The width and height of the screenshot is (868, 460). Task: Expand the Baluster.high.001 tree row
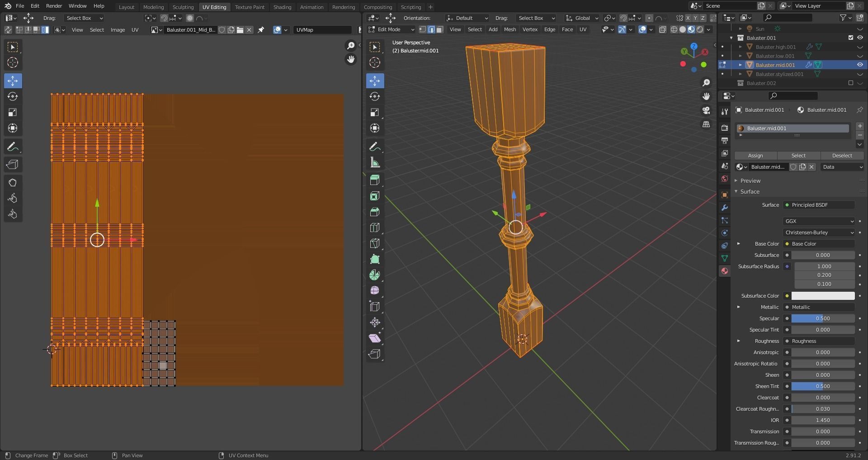point(741,47)
